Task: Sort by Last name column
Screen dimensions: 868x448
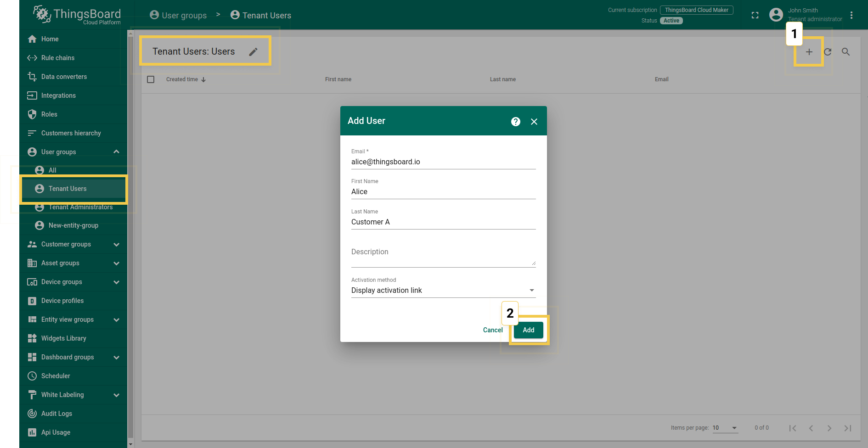Action: click(503, 79)
